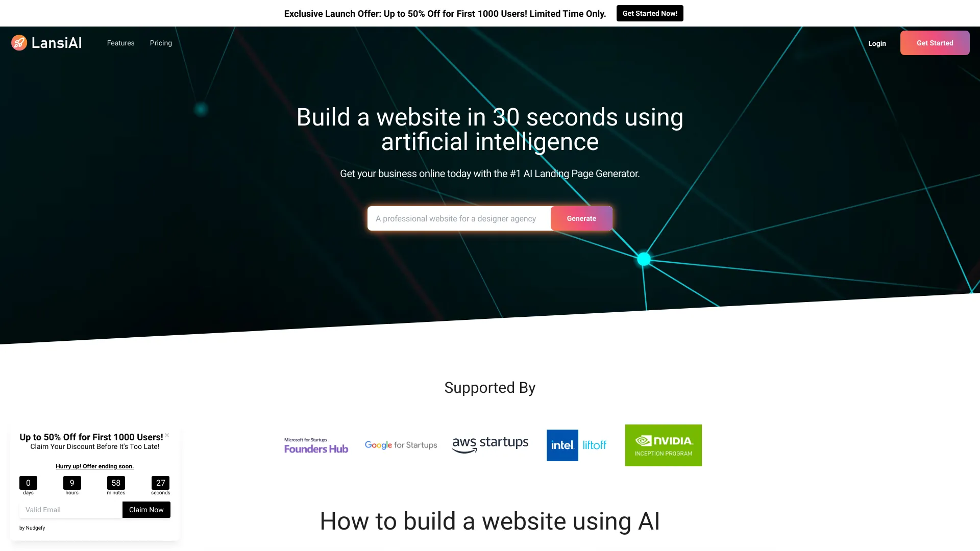This screenshot has width=980, height=551.
Task: Click the Google for Startups logo
Action: 401,445
